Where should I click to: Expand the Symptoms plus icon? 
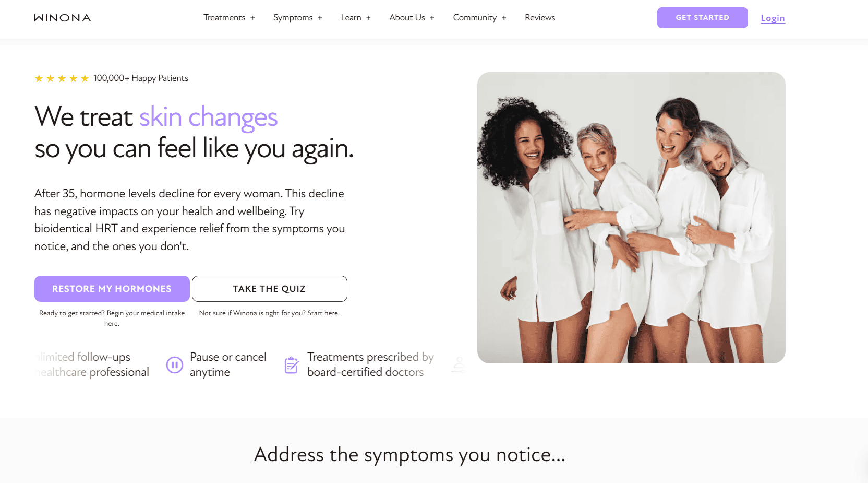click(320, 18)
